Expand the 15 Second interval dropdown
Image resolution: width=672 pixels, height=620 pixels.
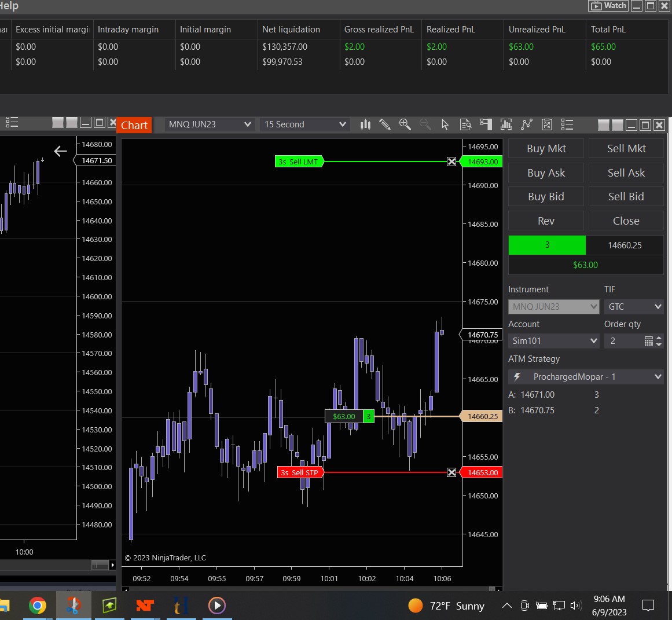point(305,124)
